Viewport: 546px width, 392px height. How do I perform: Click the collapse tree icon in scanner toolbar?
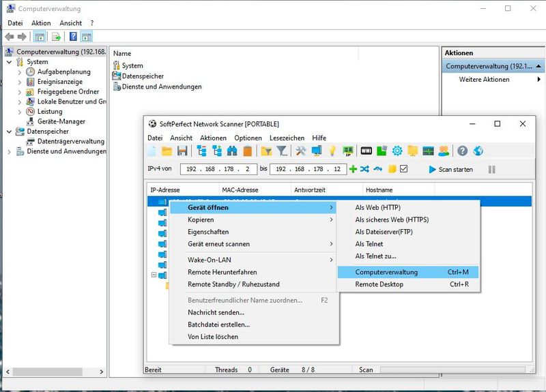click(201, 151)
